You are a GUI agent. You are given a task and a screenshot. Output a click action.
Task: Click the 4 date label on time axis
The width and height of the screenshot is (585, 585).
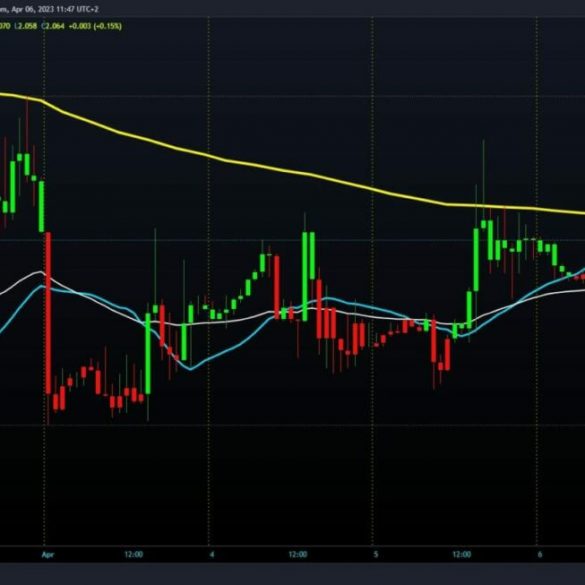pyautogui.click(x=212, y=554)
